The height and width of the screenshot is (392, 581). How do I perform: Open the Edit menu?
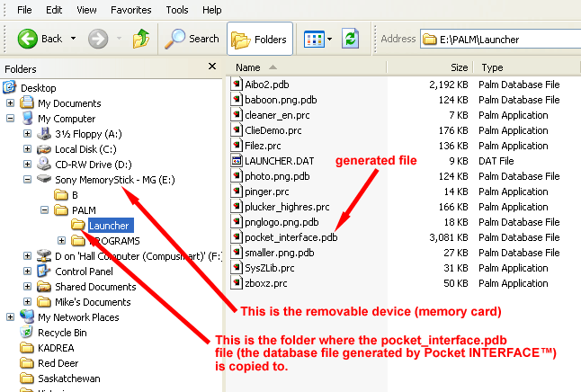pyautogui.click(x=54, y=10)
